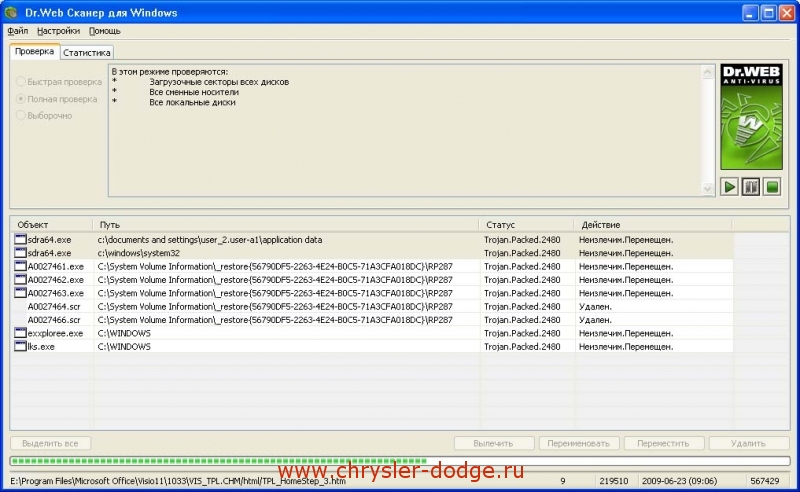Start scanning with the green play button

[x=730, y=187]
